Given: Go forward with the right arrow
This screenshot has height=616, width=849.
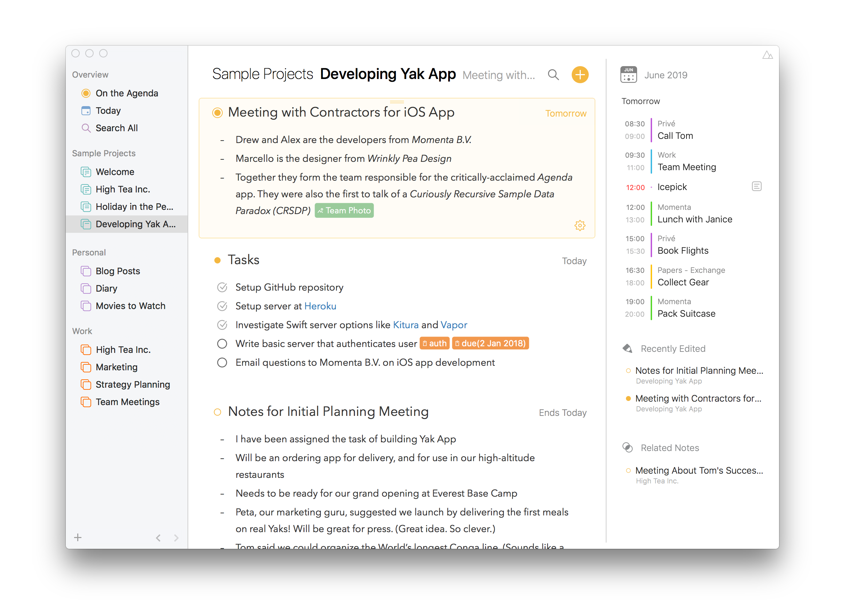Looking at the screenshot, I should [x=176, y=538].
